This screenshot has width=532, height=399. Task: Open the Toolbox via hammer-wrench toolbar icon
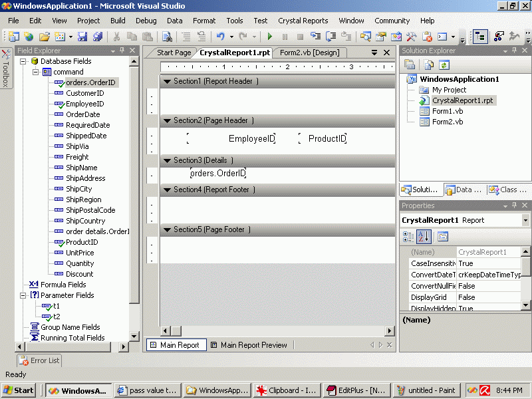tap(412, 37)
